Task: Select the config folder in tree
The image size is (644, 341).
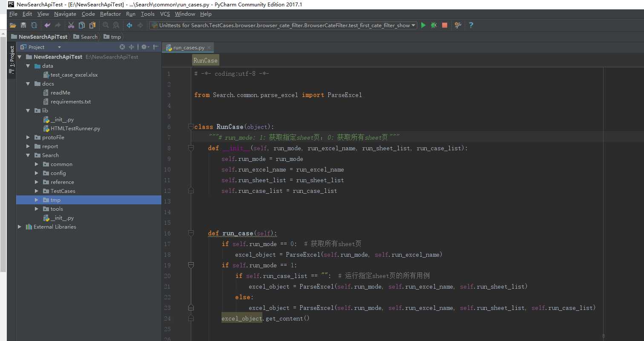Action: tap(55, 173)
